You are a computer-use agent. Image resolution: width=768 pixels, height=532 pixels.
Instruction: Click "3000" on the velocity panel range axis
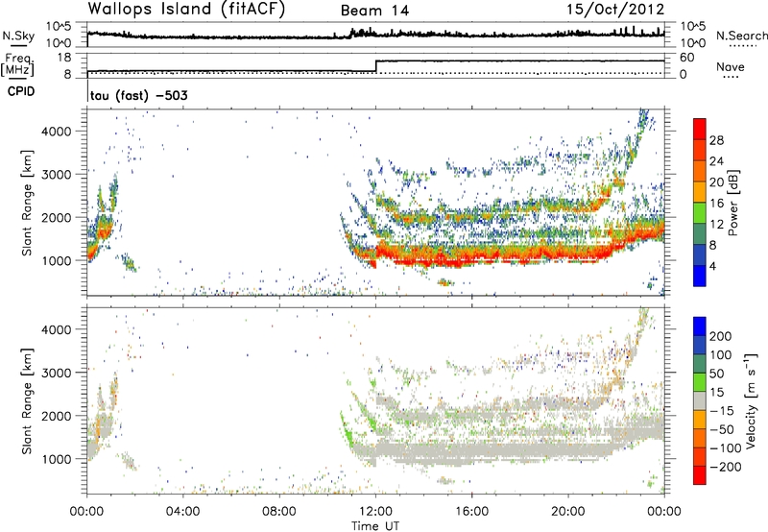pos(57,373)
